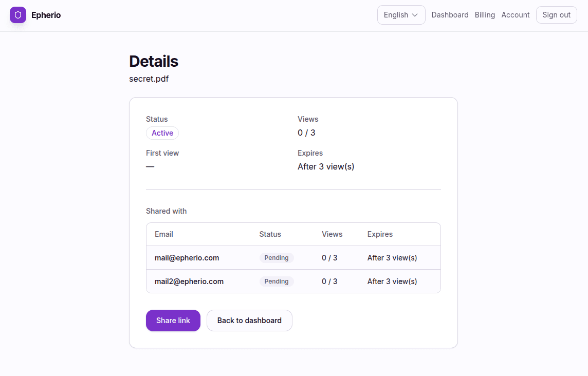Click the Pending badge for mail2@epherio.com

pos(276,281)
